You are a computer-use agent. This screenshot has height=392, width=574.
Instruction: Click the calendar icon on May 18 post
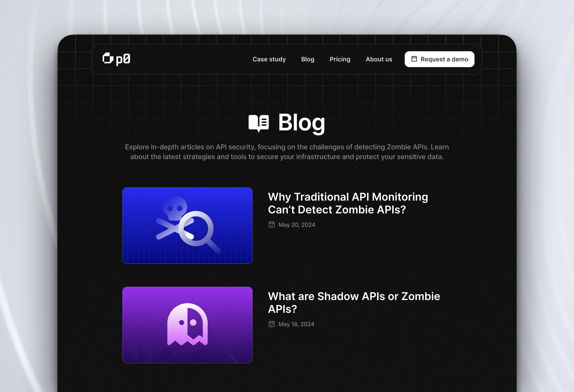click(271, 324)
